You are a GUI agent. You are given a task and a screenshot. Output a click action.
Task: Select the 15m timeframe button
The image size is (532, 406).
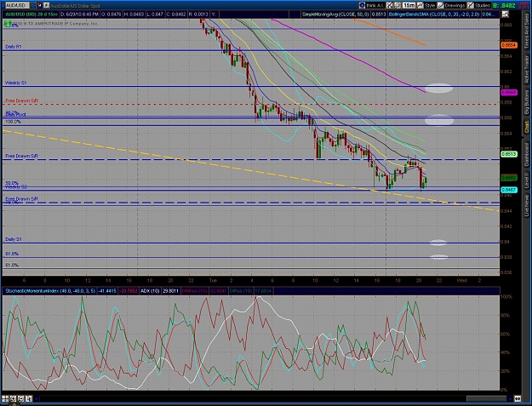(409, 5)
